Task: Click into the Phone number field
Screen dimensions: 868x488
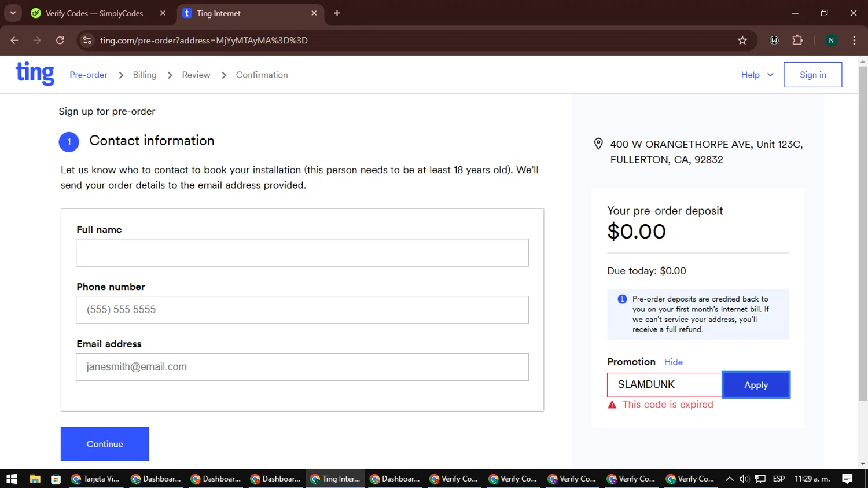Action: coord(302,310)
